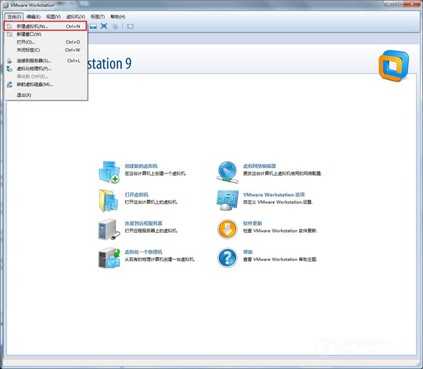Click the Virtualize a Physical Machine icon
This screenshot has width=423, height=369.
tap(109, 258)
